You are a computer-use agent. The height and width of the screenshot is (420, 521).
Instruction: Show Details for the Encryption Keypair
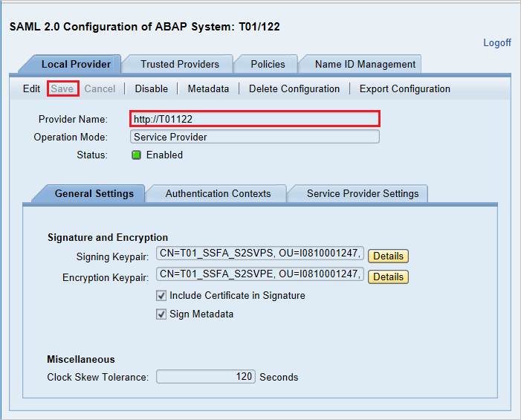point(388,277)
